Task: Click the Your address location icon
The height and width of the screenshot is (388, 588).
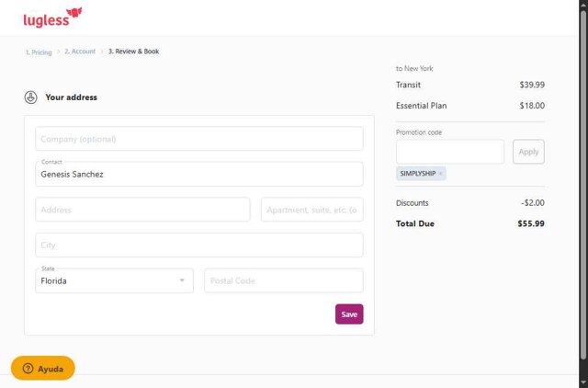Action: [31, 97]
